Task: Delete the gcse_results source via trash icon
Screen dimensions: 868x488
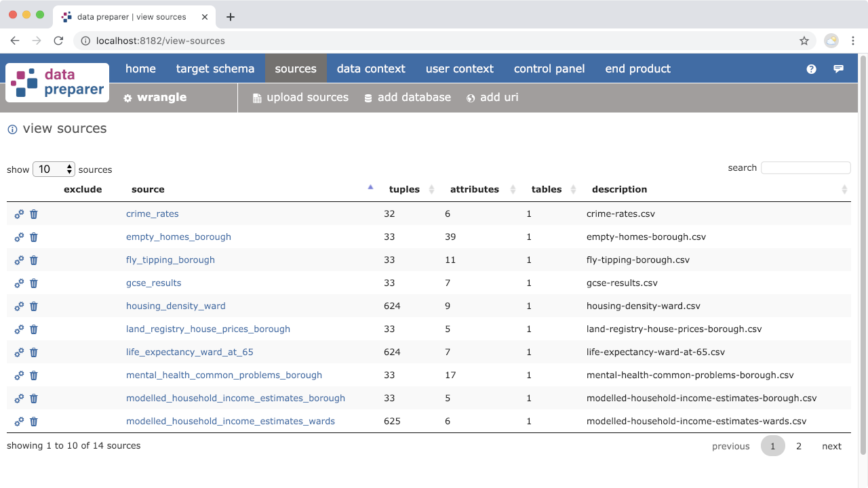Action: [34, 283]
